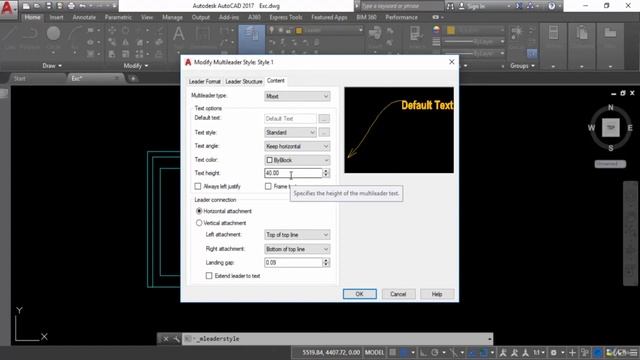The image size is (640, 360).
Task: Click the Help button in dialog
Action: pos(437,294)
